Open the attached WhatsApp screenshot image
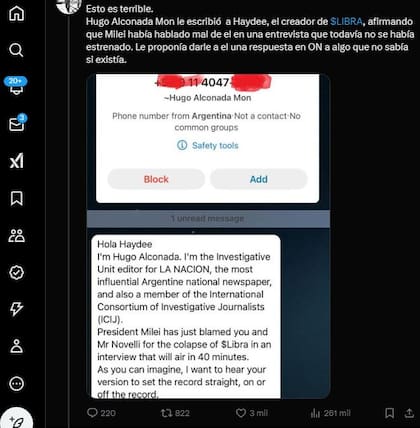 [x=208, y=236]
